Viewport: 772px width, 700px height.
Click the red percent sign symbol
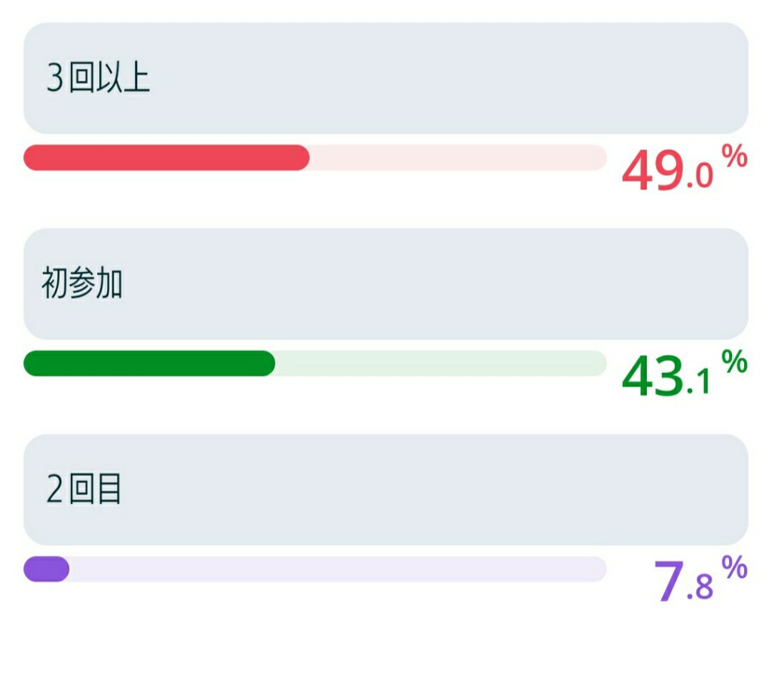point(734,156)
